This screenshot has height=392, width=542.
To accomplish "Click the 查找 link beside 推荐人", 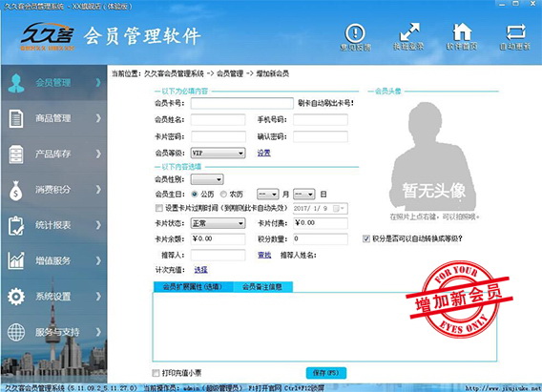I will (264, 256).
